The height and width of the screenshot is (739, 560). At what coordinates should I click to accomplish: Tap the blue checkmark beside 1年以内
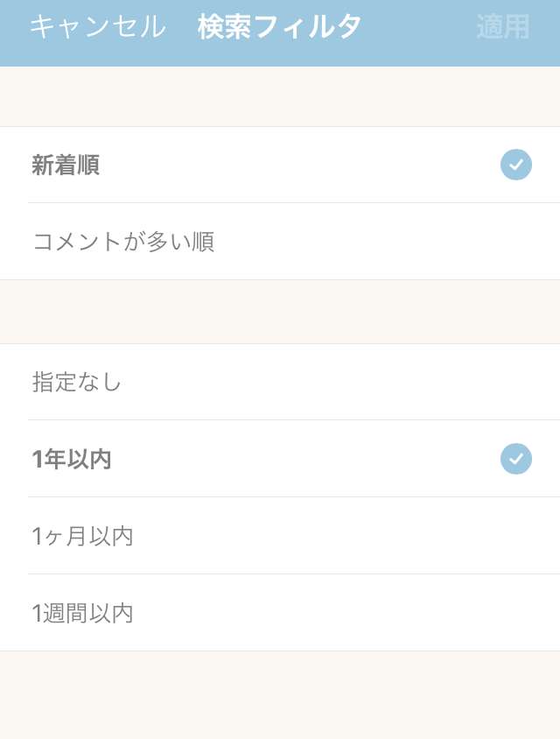click(x=515, y=459)
